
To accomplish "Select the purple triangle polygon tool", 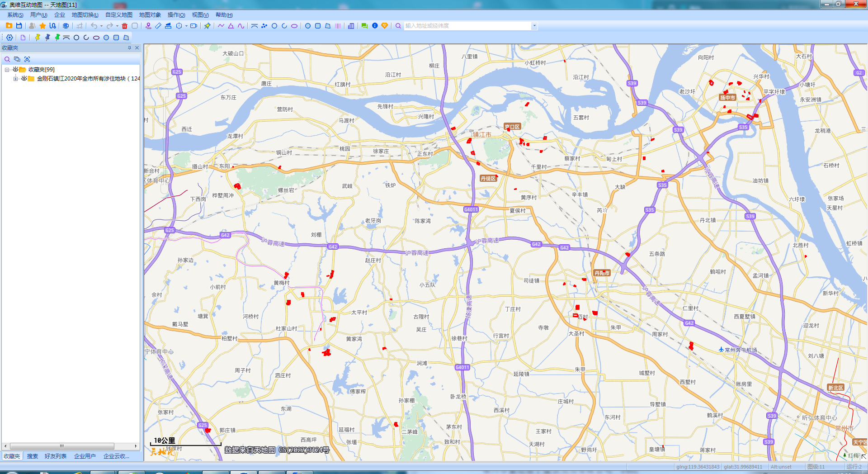I will pos(231,26).
